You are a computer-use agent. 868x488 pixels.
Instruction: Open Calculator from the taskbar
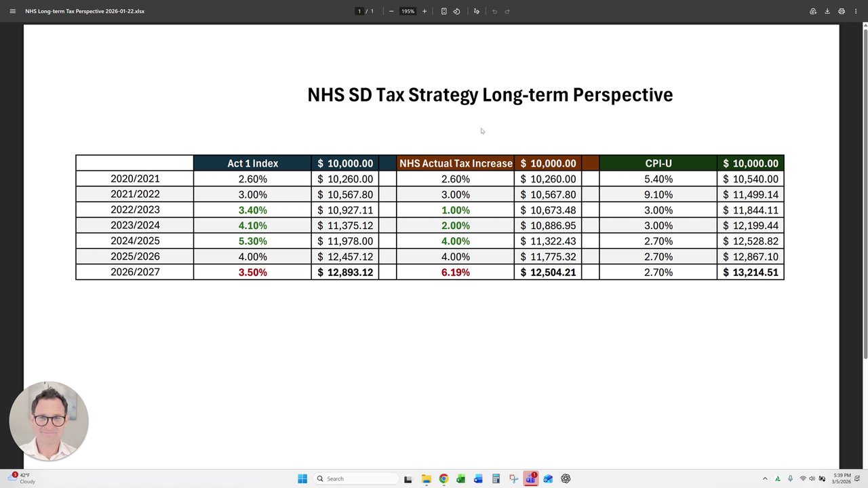(x=496, y=479)
